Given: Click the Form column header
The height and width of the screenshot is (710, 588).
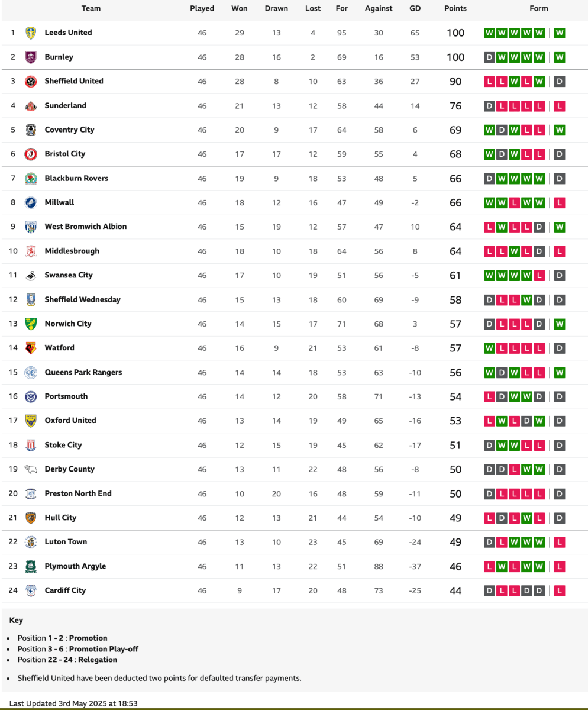Looking at the screenshot, I should pos(539,8).
